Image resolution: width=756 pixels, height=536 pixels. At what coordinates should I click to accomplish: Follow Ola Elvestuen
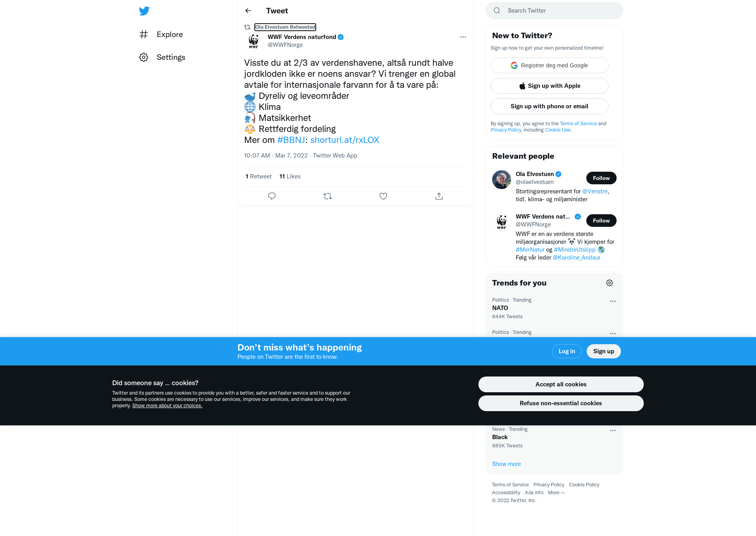pyautogui.click(x=601, y=178)
